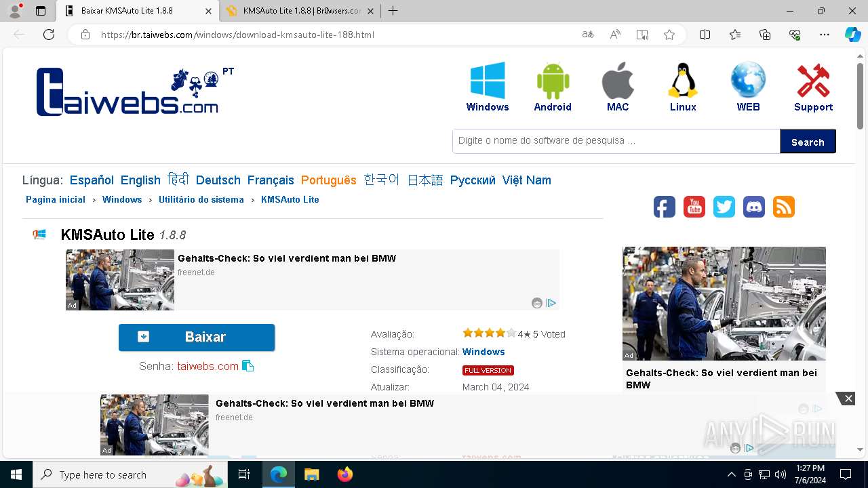This screenshot has height=488, width=868.
Task: Switch language to Español
Action: [x=92, y=180]
